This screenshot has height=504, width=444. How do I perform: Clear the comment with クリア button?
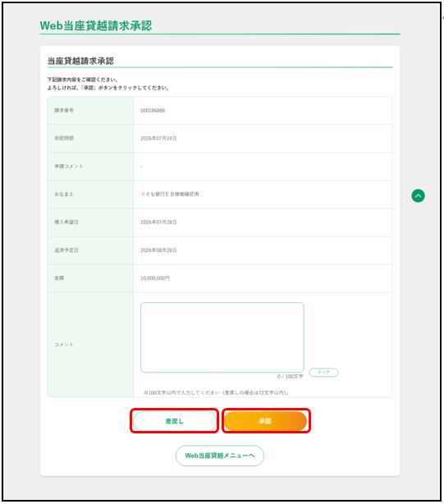pyautogui.click(x=323, y=372)
